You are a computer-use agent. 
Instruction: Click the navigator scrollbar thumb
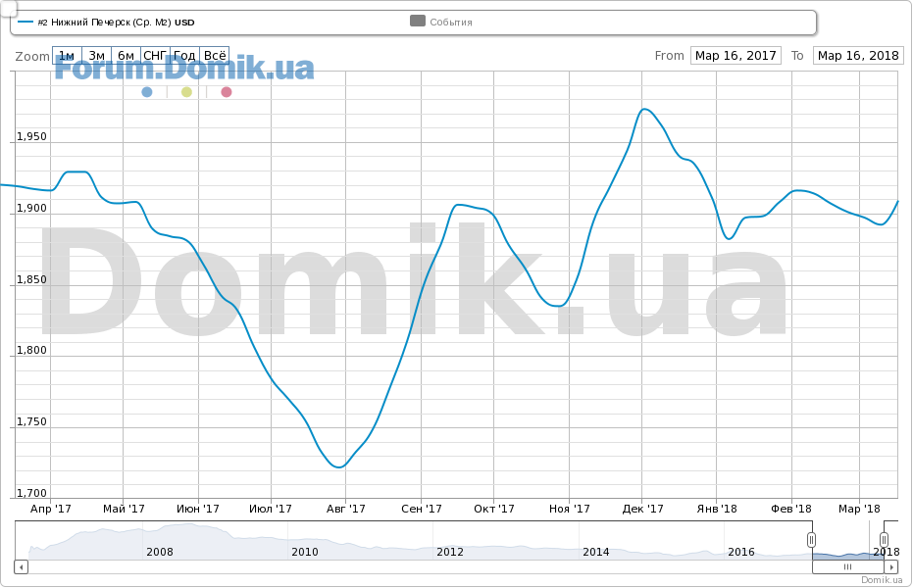click(x=848, y=566)
